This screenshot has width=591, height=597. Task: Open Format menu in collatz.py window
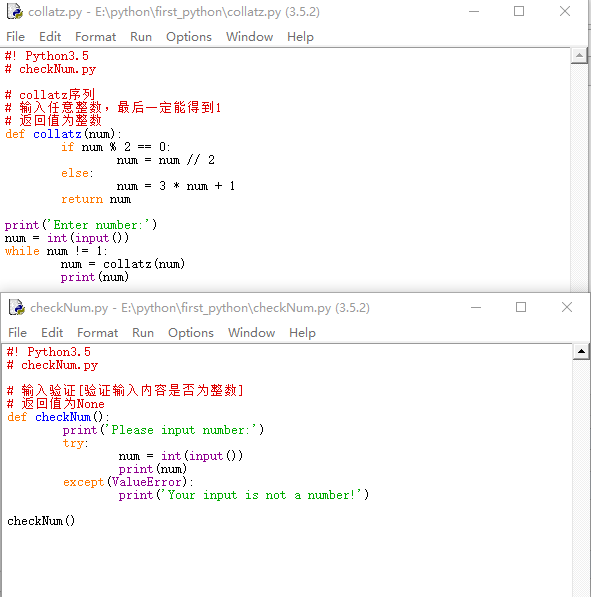coord(95,37)
